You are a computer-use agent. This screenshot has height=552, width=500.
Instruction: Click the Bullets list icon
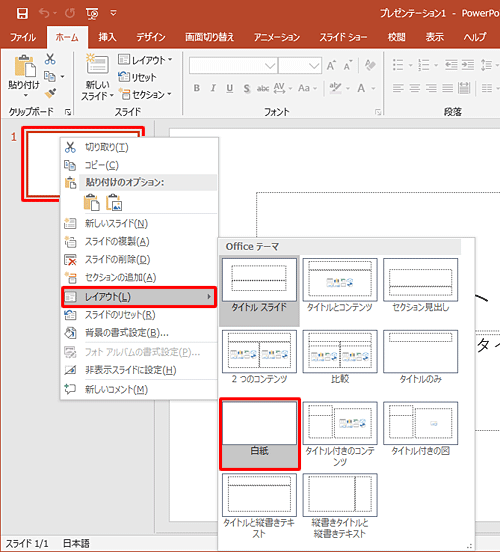(398, 65)
